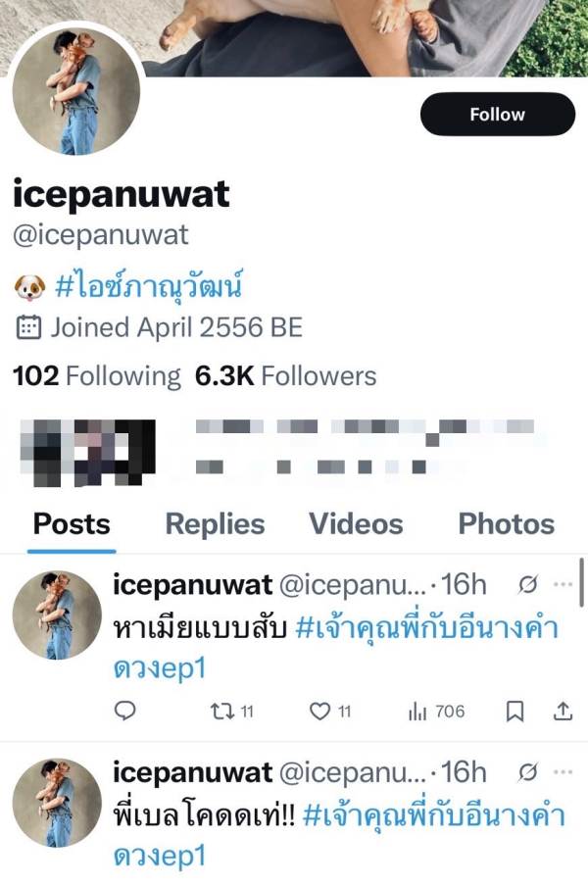
Task: Click the Grok icon on first post
Action: [527, 585]
